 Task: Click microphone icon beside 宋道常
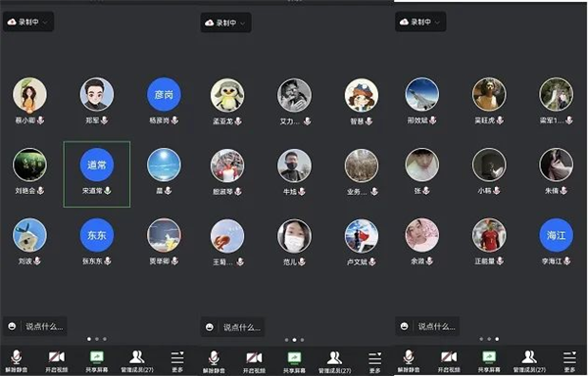(x=108, y=190)
